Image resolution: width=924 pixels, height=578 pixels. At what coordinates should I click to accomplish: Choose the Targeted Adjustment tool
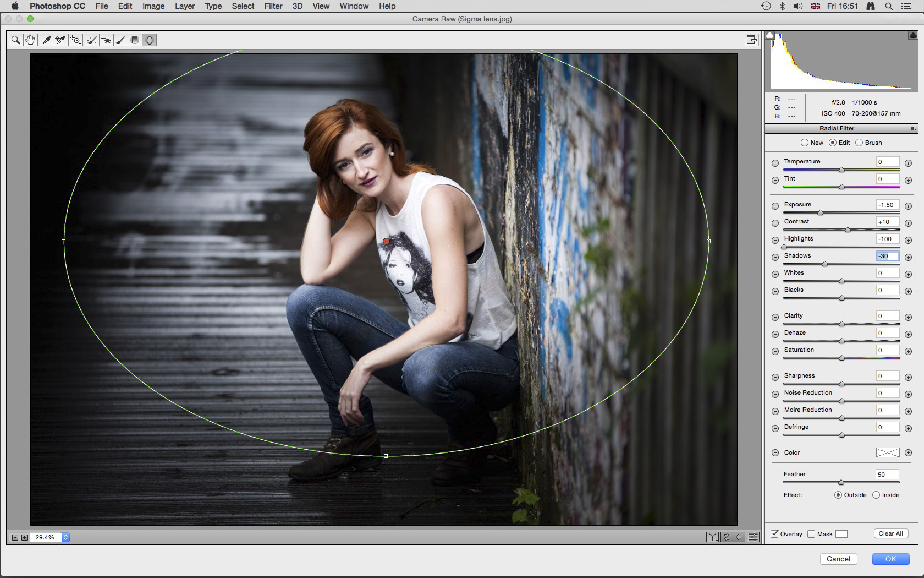75,40
